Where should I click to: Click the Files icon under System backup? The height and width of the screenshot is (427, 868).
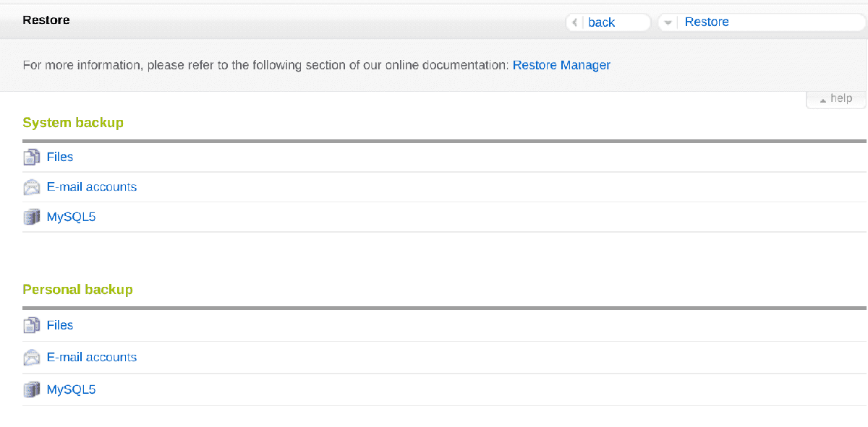[31, 157]
